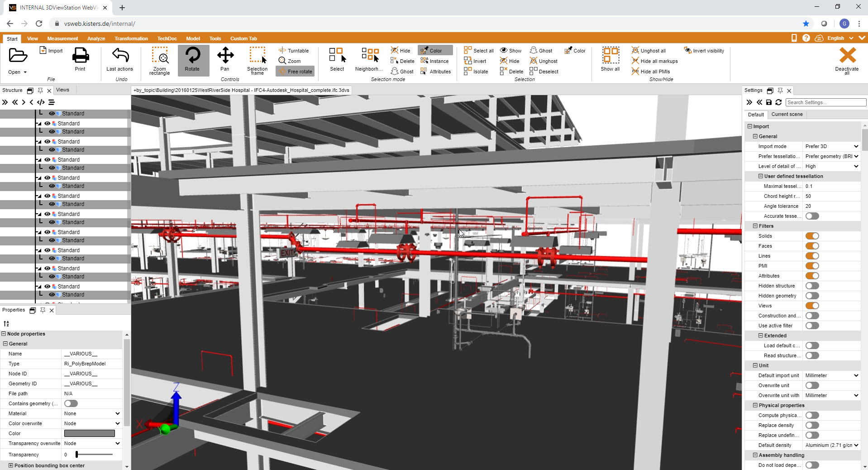Toggle the Faces filter

tap(812, 246)
